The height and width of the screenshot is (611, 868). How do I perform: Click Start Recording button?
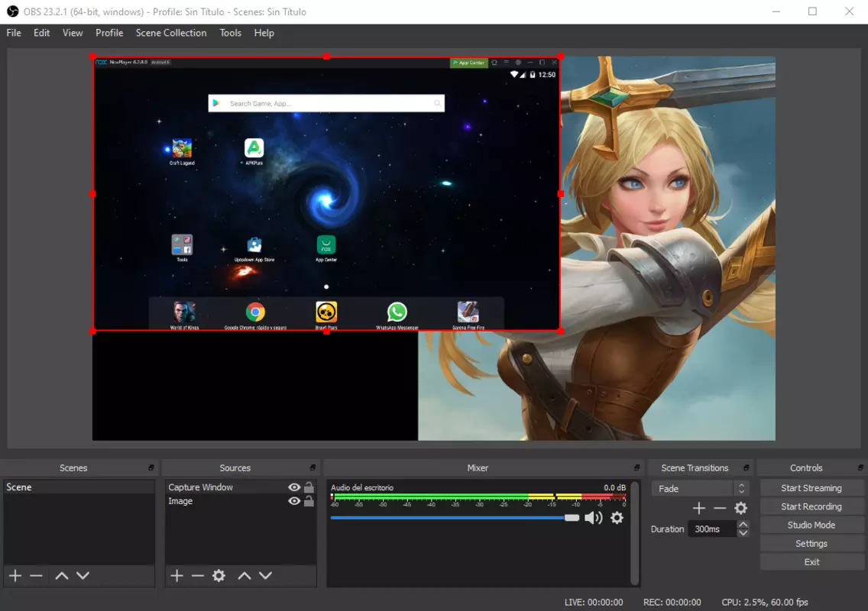click(811, 506)
